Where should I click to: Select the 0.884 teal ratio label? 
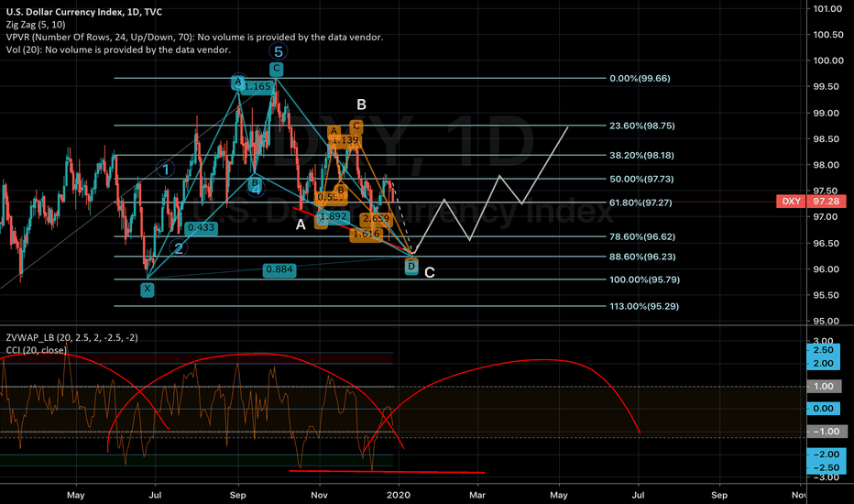click(279, 269)
